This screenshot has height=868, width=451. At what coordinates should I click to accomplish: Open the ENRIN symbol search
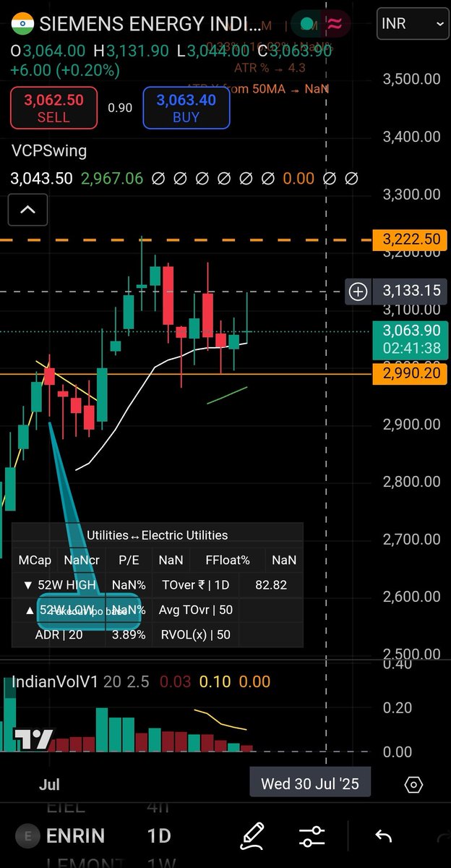[75, 836]
